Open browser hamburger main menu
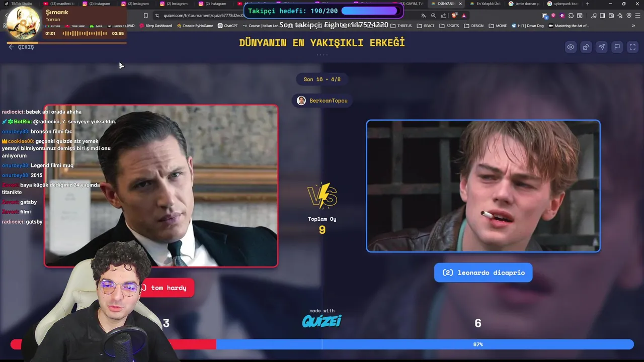Viewport: 644px width, 362px height. pyautogui.click(x=637, y=16)
